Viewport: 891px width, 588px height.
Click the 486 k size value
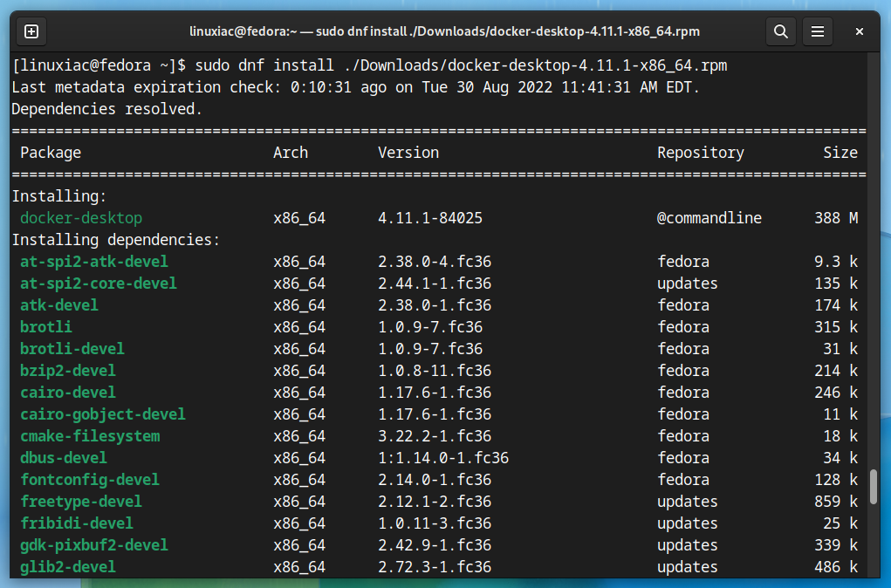click(836, 567)
